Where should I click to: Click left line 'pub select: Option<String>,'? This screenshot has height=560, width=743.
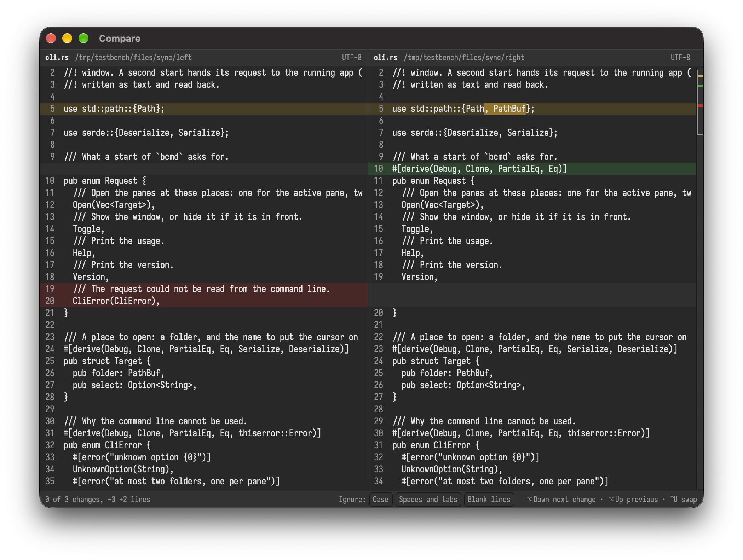(135, 385)
